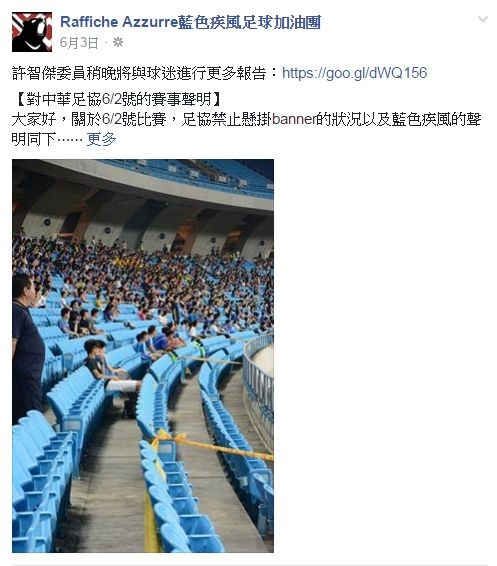Click the text 許智傑委員稍晚將與球迷進行更多報告
This screenshot has height=566, width=497.
(x=139, y=73)
